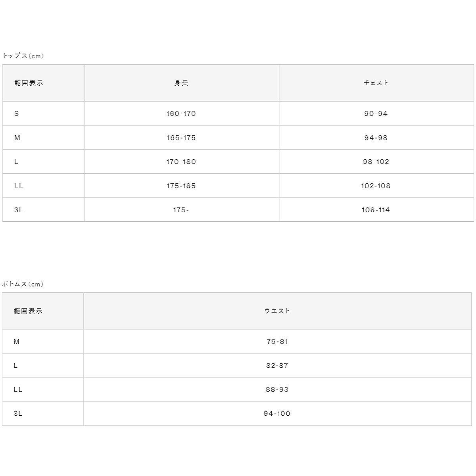This screenshot has height=476, width=476.
Task: Select the 82-87 waist cell
Action: coord(277,365)
